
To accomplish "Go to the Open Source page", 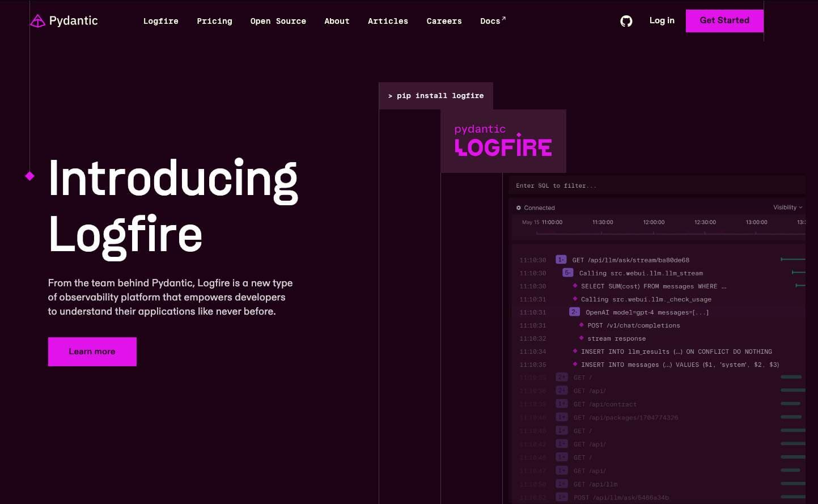I will (278, 21).
